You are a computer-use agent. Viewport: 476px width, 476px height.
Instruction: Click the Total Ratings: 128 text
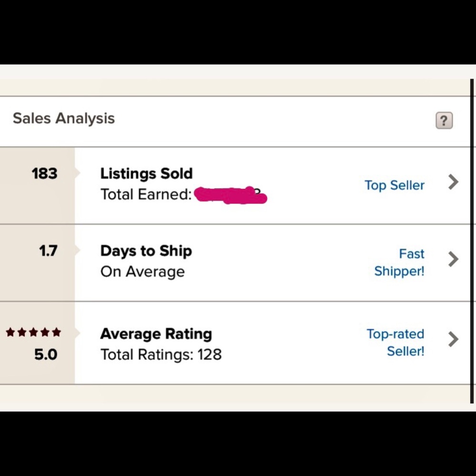161,355
